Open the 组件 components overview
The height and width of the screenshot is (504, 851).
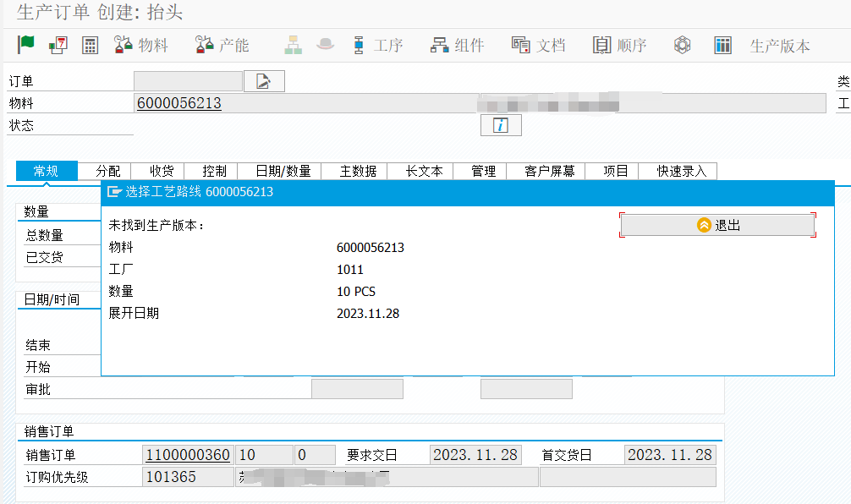tap(457, 45)
